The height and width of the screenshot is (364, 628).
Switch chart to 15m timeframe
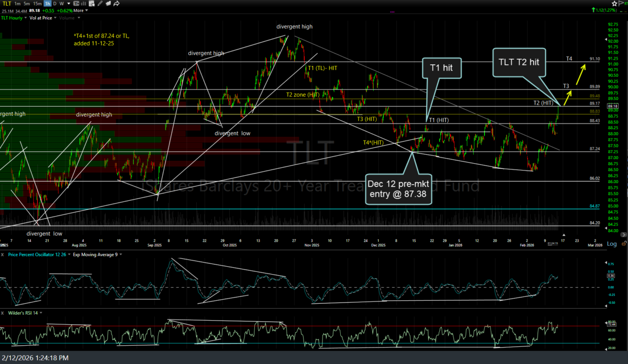click(x=38, y=3)
